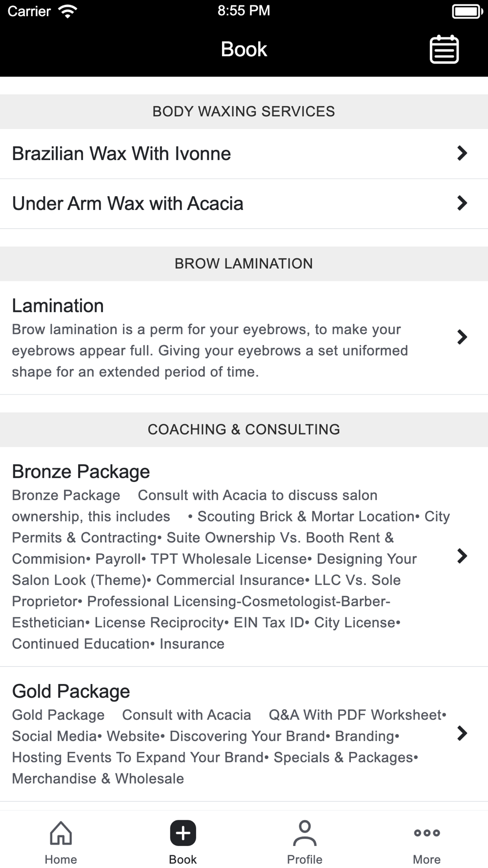
Task: Open Lamination details via chevron
Action: 462,337
